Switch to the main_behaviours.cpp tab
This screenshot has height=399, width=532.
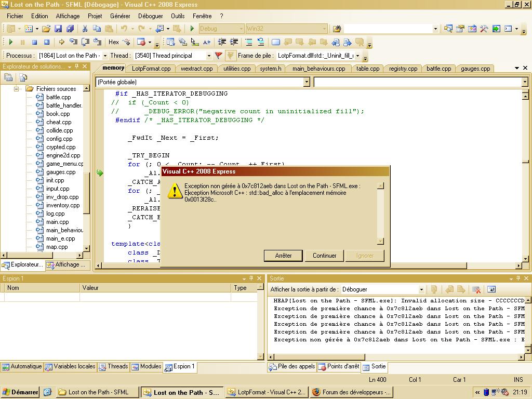[x=319, y=69]
